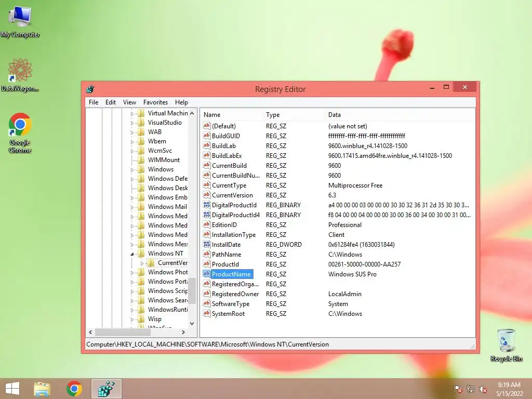Open the Recycle Bin desktop icon
The image size is (532, 399).
(x=506, y=345)
